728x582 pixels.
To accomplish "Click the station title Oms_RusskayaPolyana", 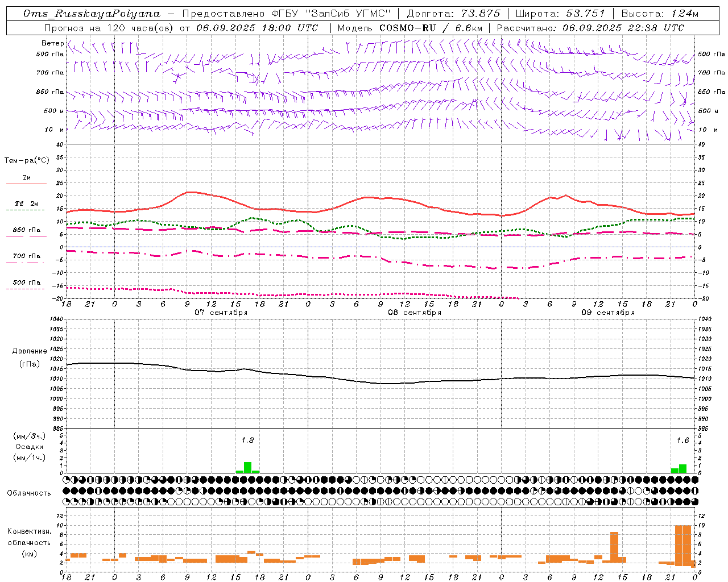I will coord(92,14).
